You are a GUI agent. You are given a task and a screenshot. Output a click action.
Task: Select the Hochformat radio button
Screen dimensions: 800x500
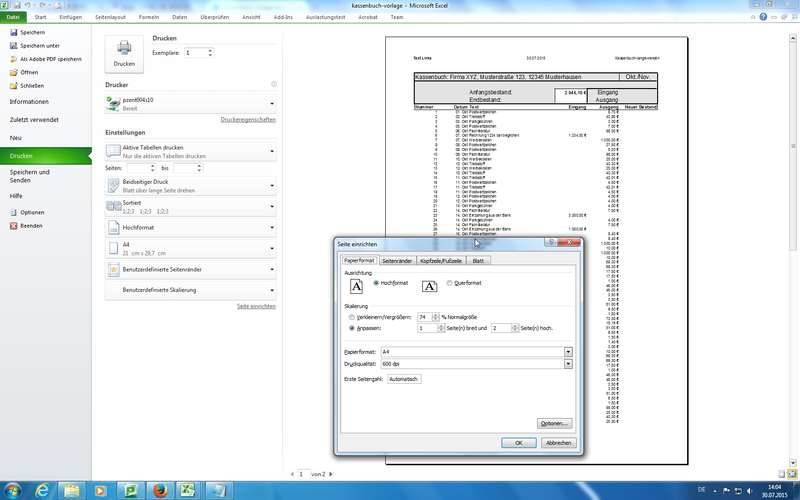[375, 283]
